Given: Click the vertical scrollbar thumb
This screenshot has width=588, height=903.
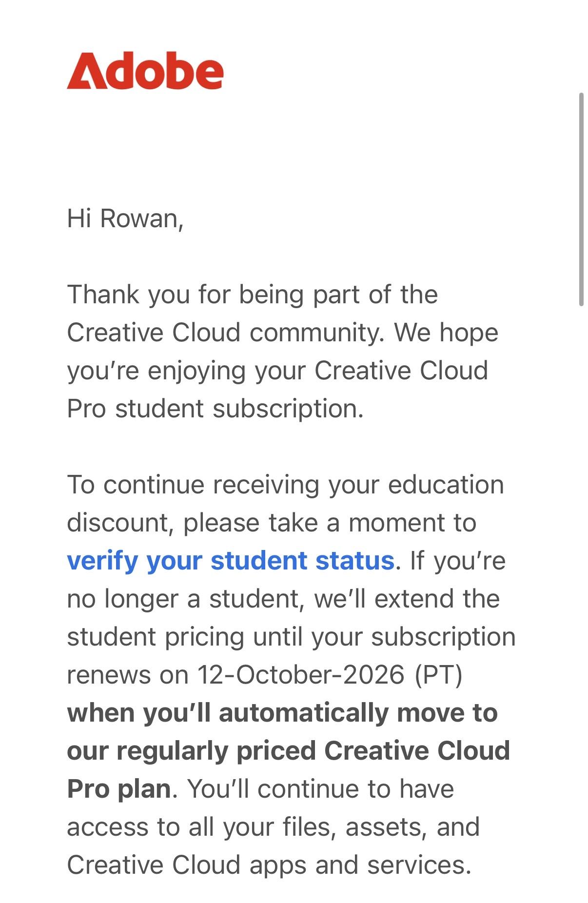Looking at the screenshot, I should [581, 199].
